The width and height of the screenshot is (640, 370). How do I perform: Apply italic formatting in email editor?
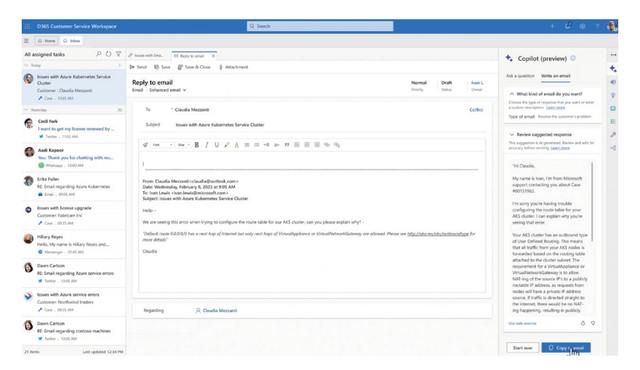pos(207,145)
